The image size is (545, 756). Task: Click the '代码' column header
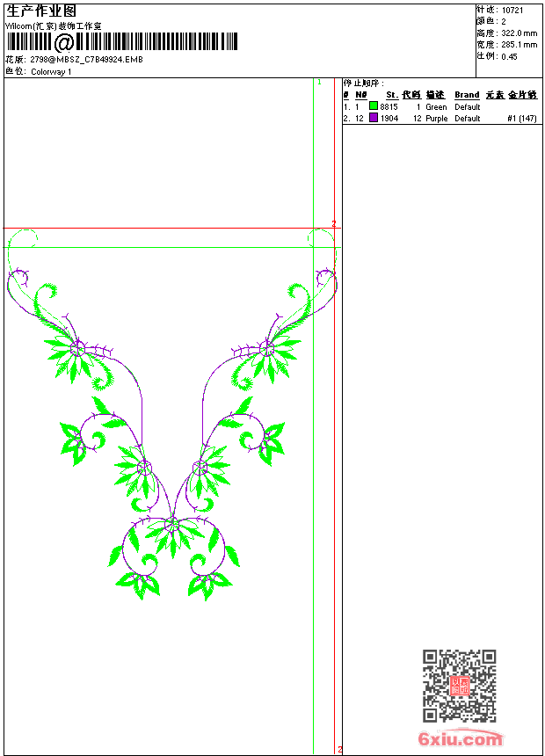[x=411, y=95]
